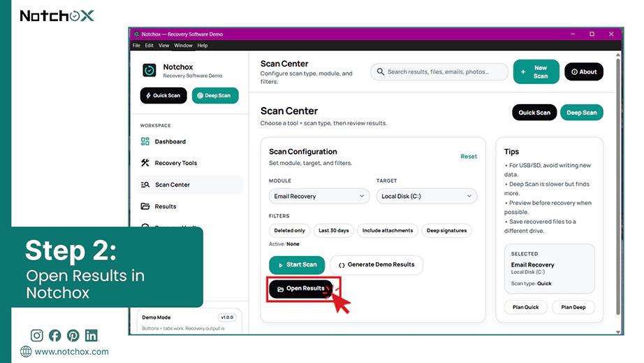Enable the Deep signatures filter
Viewport: 644px width, 363px height.
446,231
